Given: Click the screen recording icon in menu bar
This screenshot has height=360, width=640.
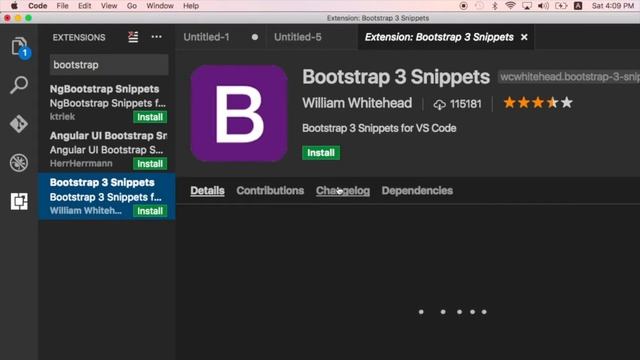Looking at the screenshot, I should 463,6.
